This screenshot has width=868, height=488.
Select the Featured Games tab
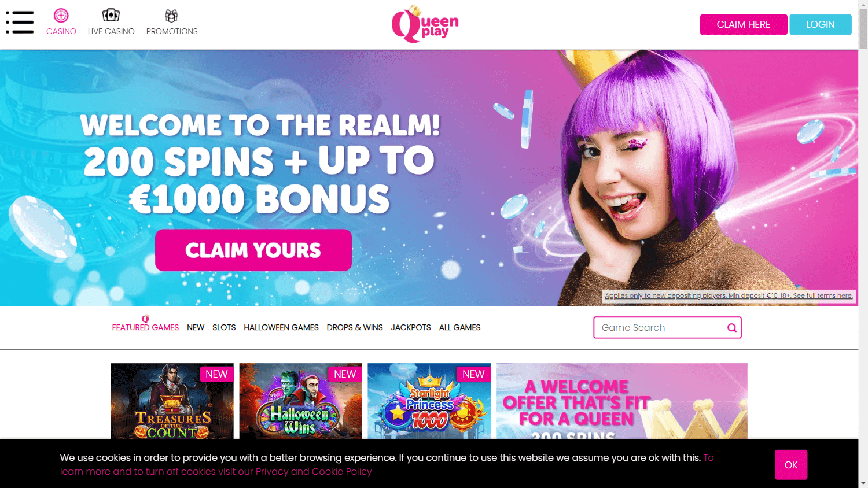145,327
